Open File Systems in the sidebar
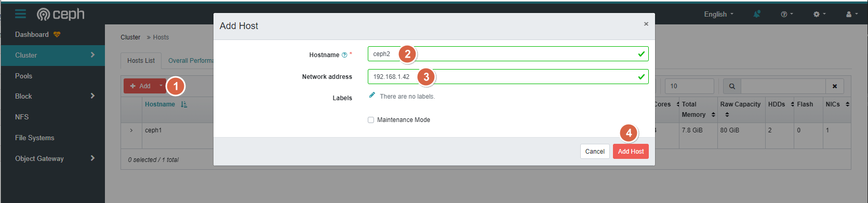The height and width of the screenshot is (203, 868). pyautogui.click(x=34, y=138)
